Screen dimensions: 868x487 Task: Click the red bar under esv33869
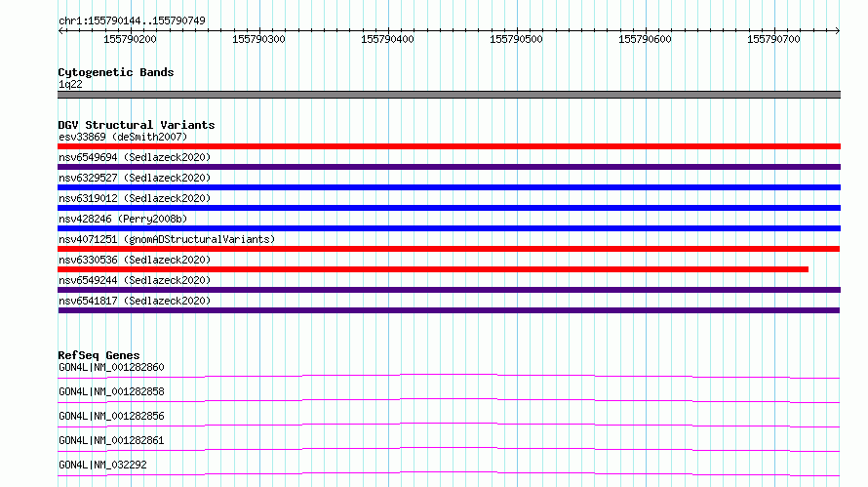[449, 146]
